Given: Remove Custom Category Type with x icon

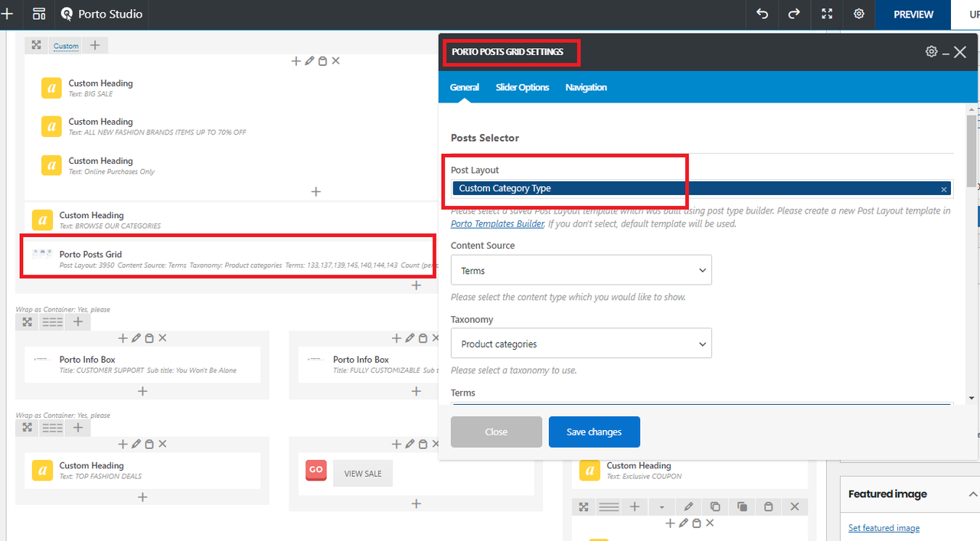Looking at the screenshot, I should 943,189.
